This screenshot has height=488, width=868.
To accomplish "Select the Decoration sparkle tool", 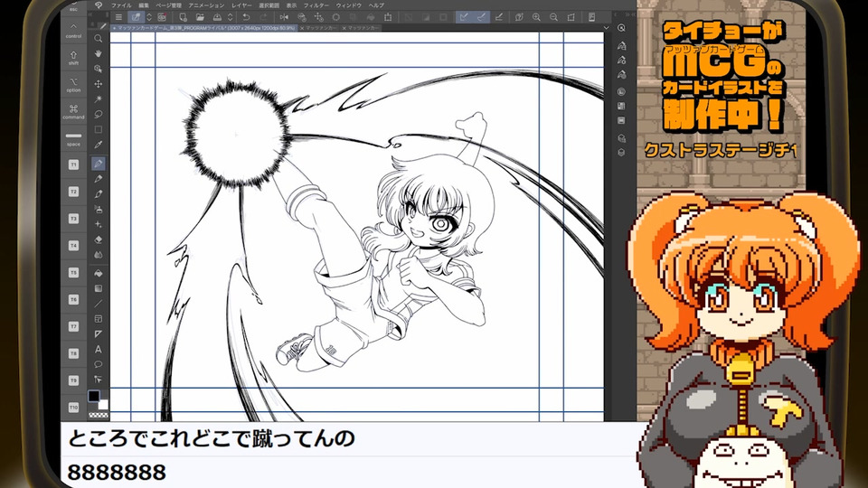I will pos(98,224).
